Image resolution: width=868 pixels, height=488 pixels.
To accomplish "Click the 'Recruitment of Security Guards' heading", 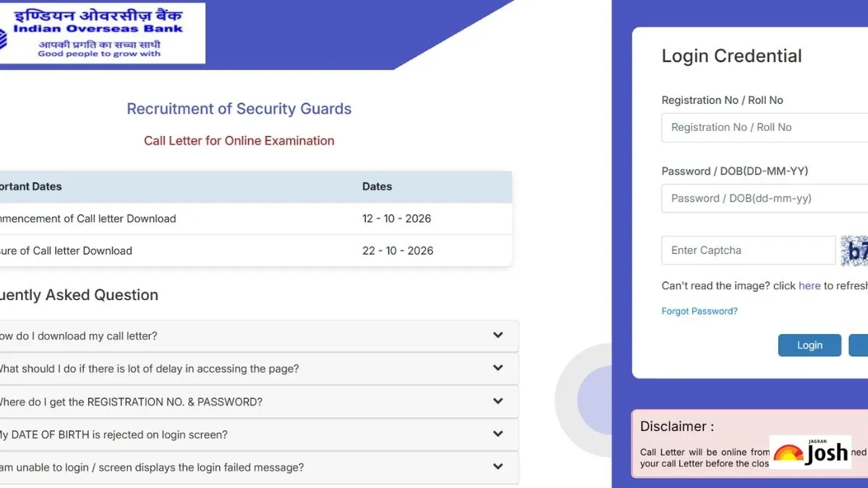I will 239,109.
